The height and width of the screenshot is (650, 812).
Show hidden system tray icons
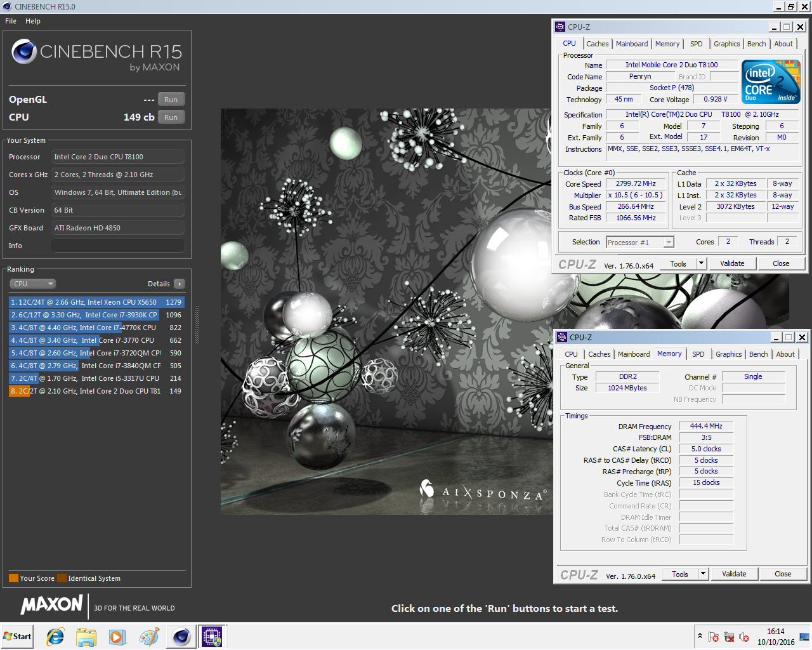click(x=700, y=636)
